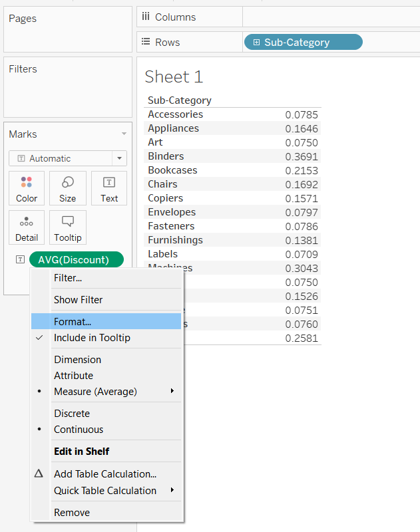420x532 pixels.
Task: Select the Continuous option
Action: tap(79, 430)
